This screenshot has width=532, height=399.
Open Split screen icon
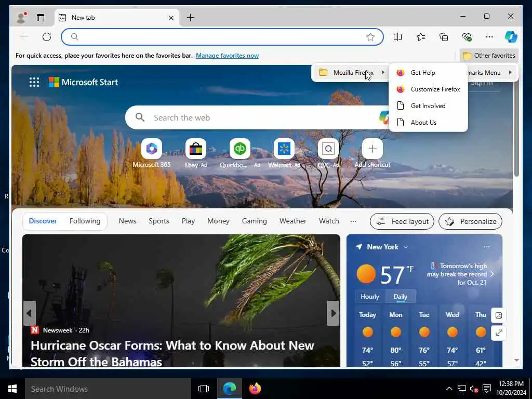click(397, 37)
